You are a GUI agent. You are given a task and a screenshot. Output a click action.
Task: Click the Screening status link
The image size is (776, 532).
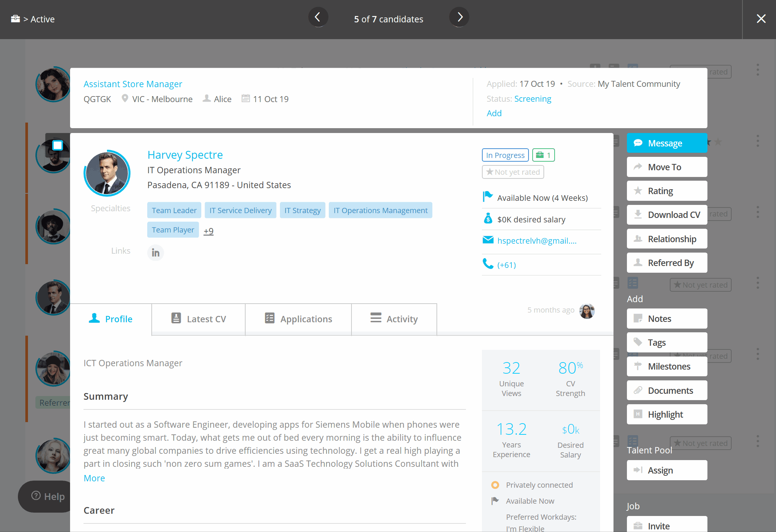point(532,99)
